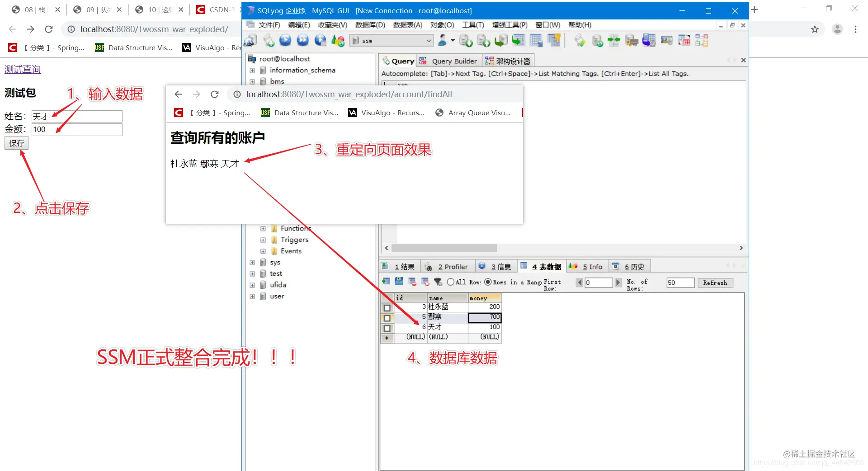Click the cancel changes icon with red X
868x471 pixels.
pos(425,282)
